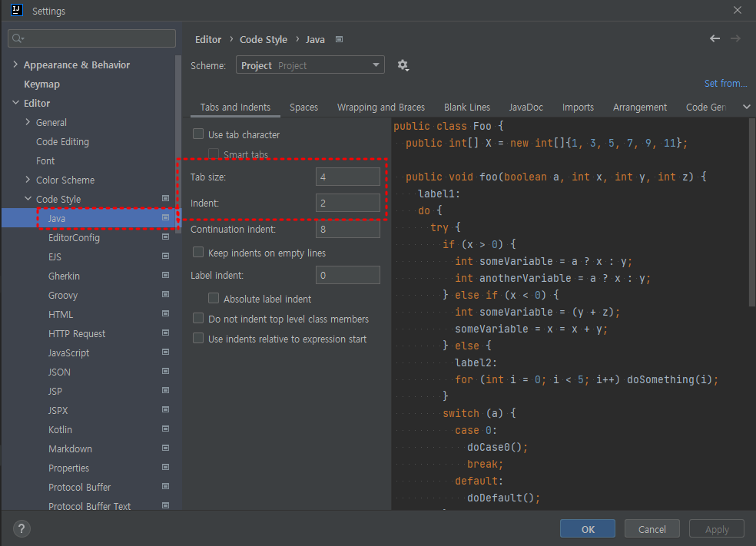
Task: Click the Tab size input field
Action: pos(347,177)
